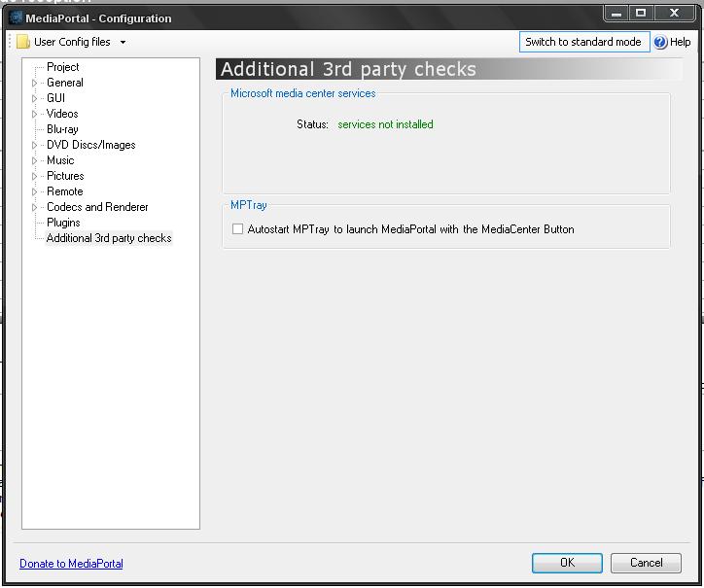704x588 pixels.
Task: Select Codecs and Renderer in the tree
Action: [x=97, y=207]
